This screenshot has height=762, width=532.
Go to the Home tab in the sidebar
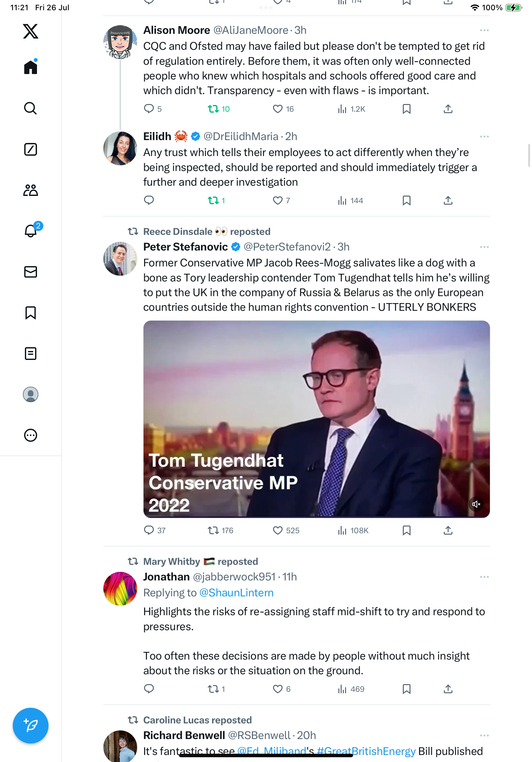(x=31, y=67)
